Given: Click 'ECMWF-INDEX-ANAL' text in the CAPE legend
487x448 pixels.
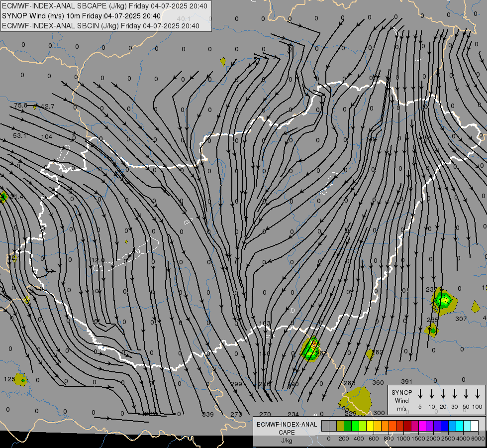Looking at the screenshot, I should (x=287, y=425).
